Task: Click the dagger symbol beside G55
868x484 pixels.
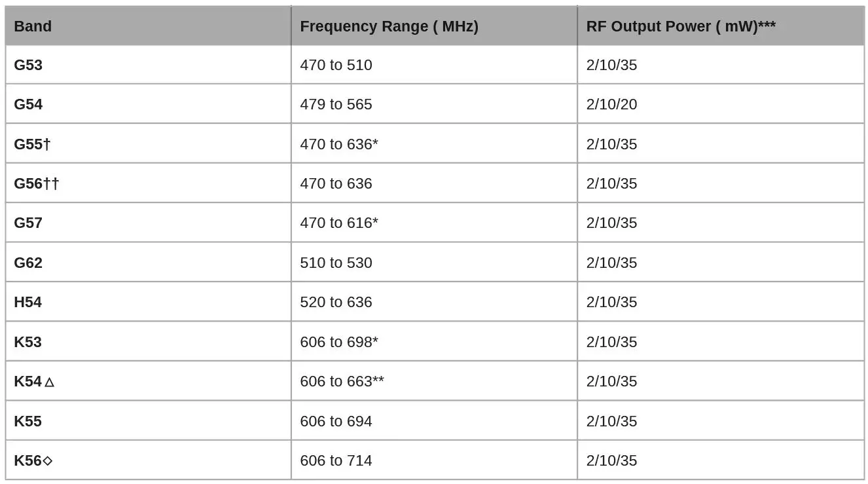Action: [47, 144]
